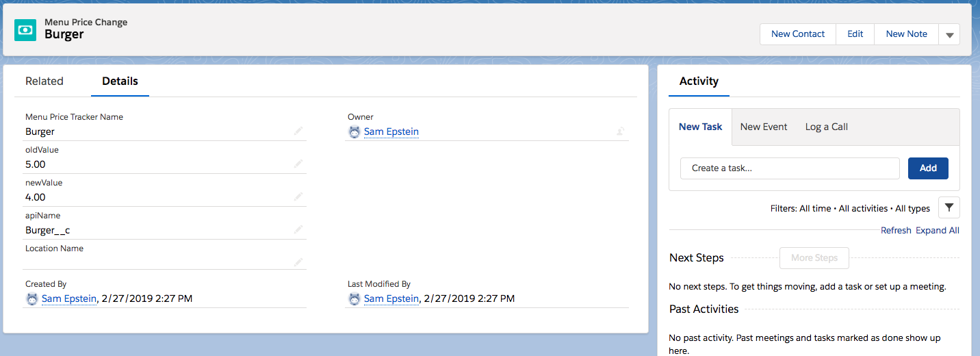
Task: Edit the Menu Price Tracker Name pencil
Action: click(298, 131)
